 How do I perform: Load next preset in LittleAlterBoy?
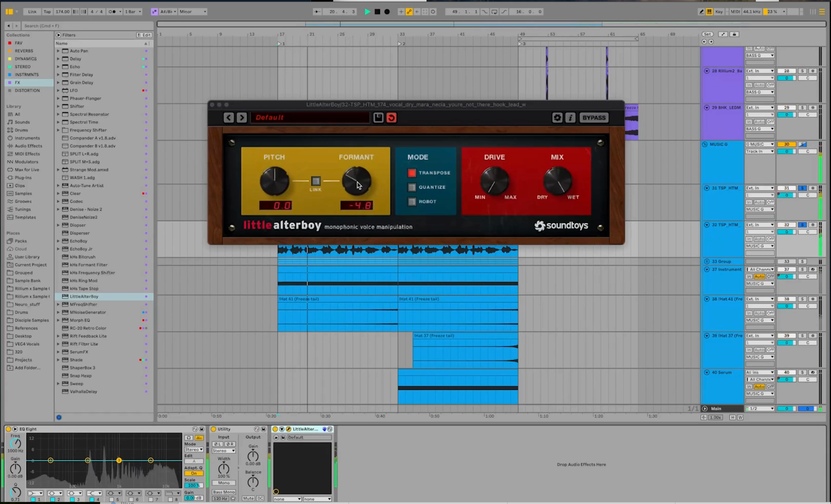(241, 117)
